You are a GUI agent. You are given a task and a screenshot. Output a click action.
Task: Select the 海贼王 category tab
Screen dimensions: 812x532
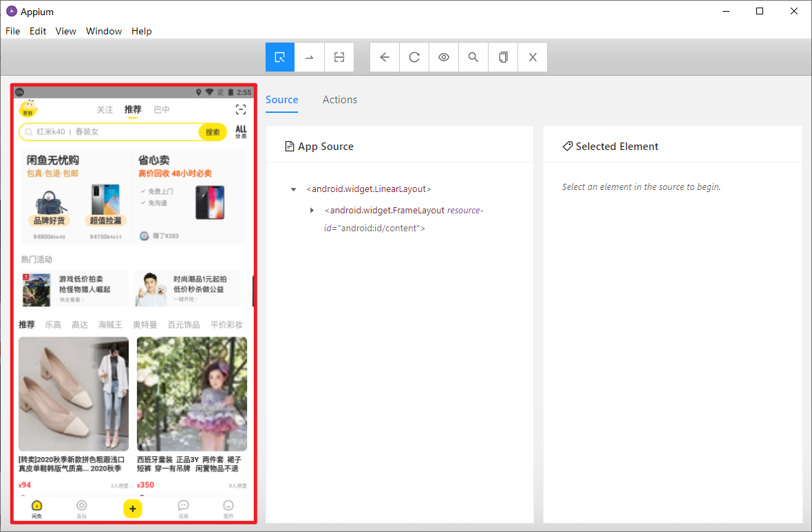tap(110, 325)
